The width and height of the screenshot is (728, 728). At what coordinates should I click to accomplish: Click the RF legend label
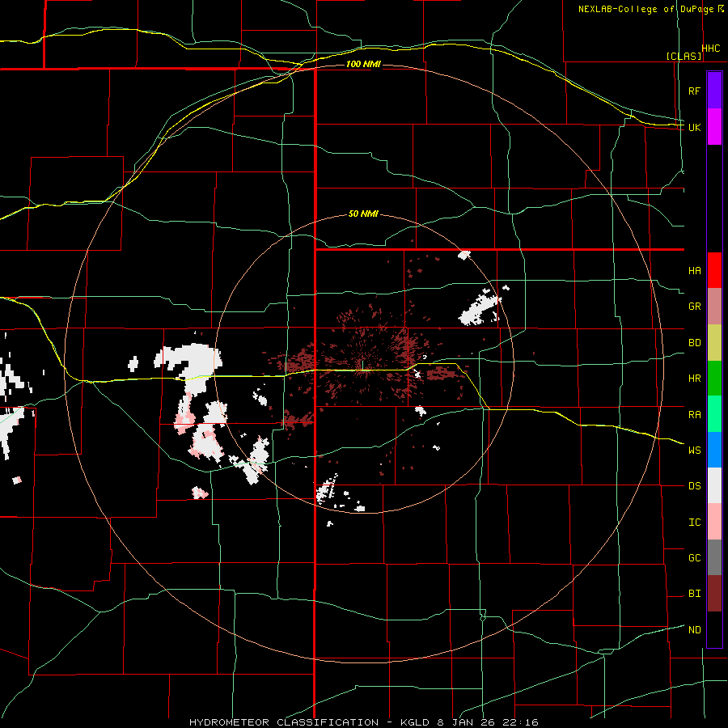(x=694, y=91)
